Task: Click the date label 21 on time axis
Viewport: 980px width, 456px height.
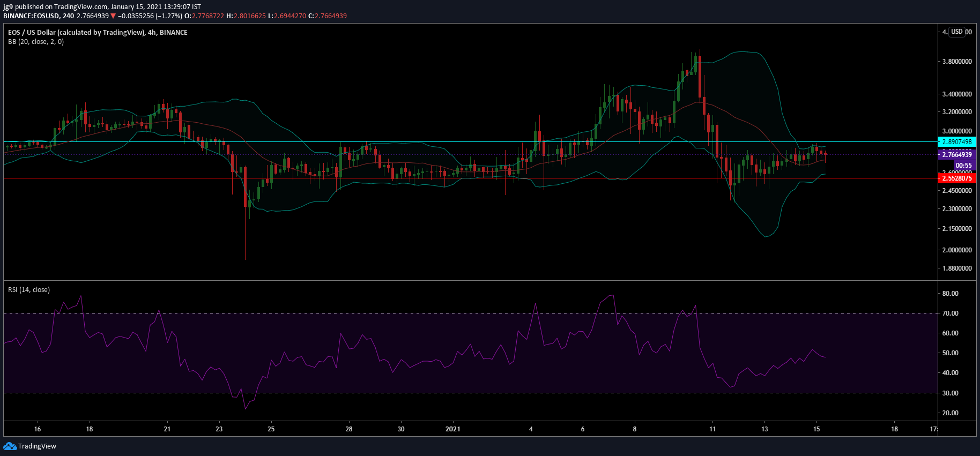Action: pyautogui.click(x=167, y=429)
